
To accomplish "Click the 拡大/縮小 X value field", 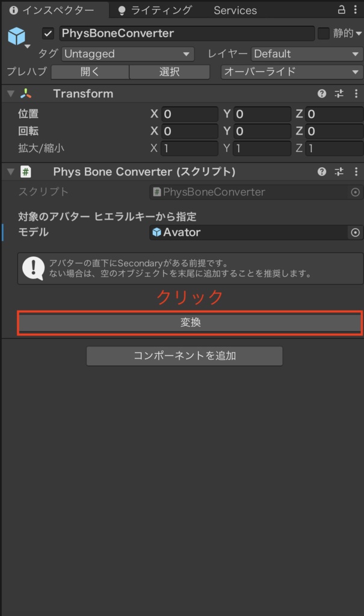I will pos(190,149).
